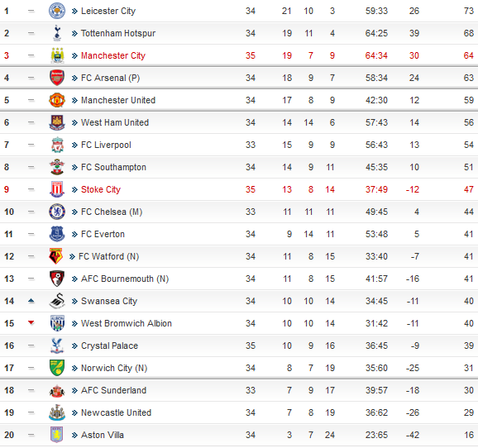Click the Manchester United club crest
This screenshot has height=448, width=478.
point(57,100)
